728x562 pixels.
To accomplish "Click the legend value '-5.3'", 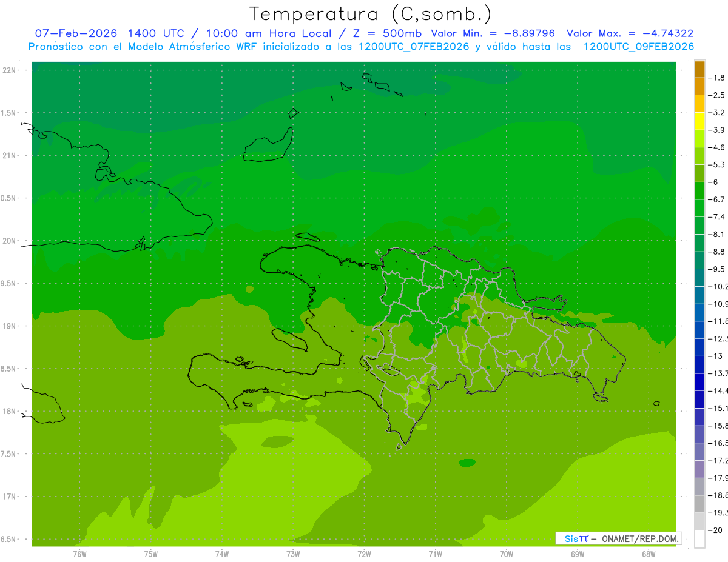I will click(x=717, y=164).
